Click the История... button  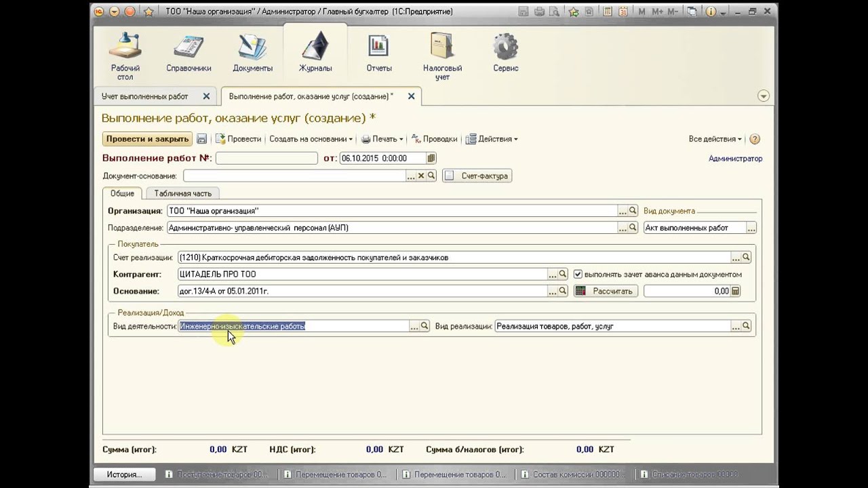tap(124, 474)
